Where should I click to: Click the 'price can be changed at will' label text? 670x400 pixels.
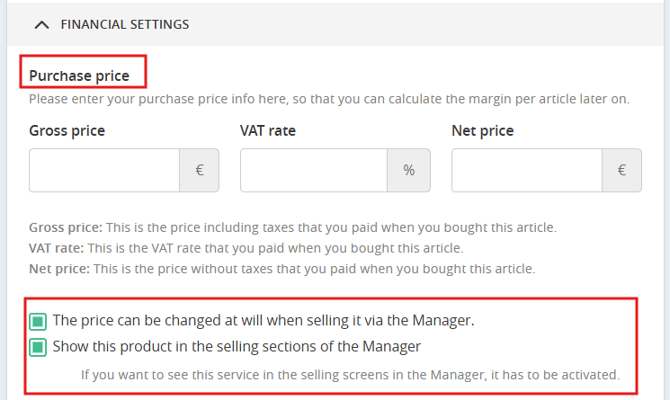point(264,321)
